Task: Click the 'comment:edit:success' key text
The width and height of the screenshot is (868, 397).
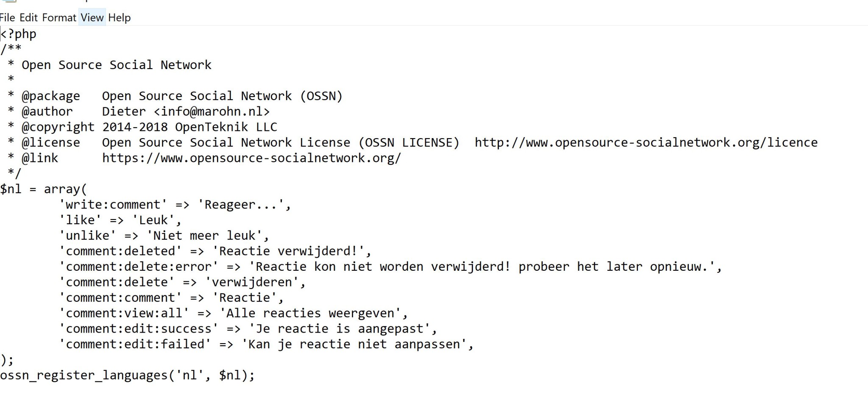Action: click(x=139, y=329)
